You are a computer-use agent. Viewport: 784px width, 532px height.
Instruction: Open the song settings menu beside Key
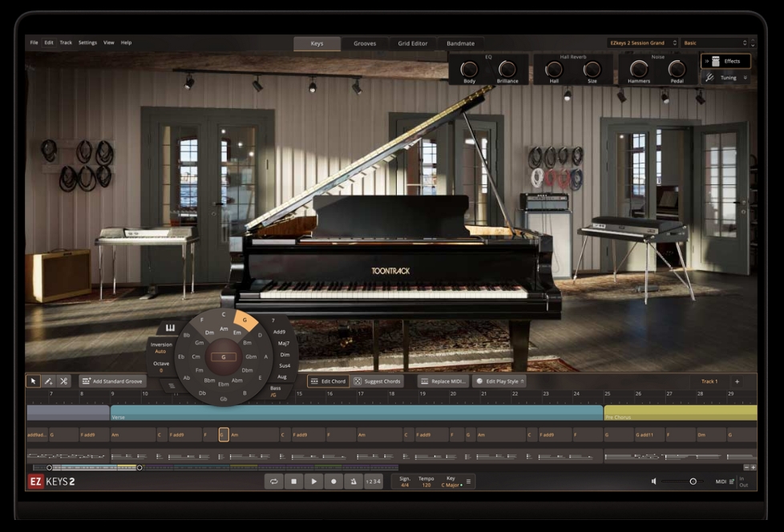[468, 482]
